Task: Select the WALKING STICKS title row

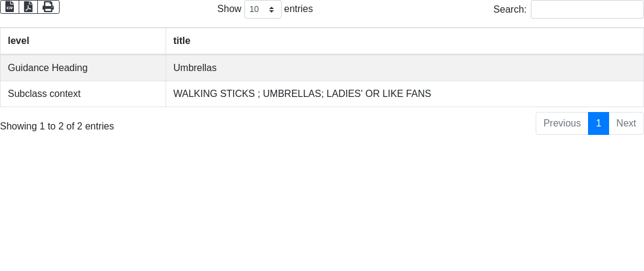Action: [302, 94]
